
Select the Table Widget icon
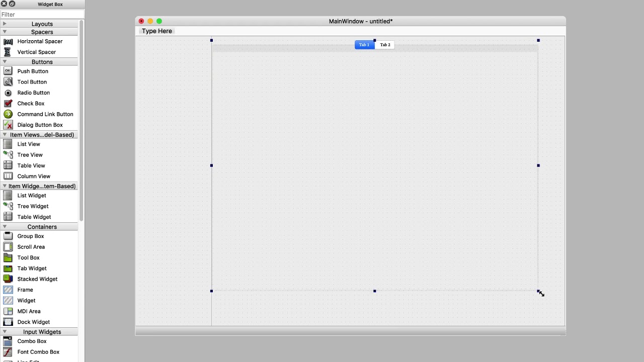(x=8, y=217)
